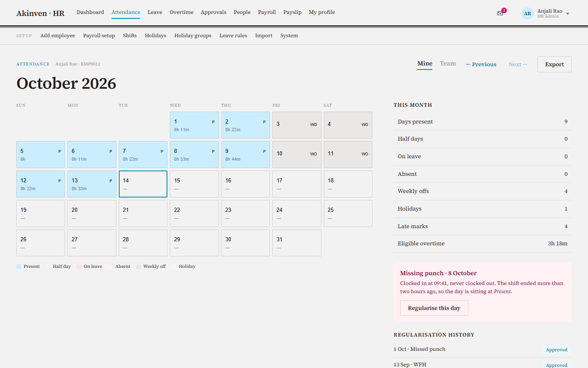The image size is (588, 368).
Task: Click the Late marks summary row
Action: tap(483, 226)
